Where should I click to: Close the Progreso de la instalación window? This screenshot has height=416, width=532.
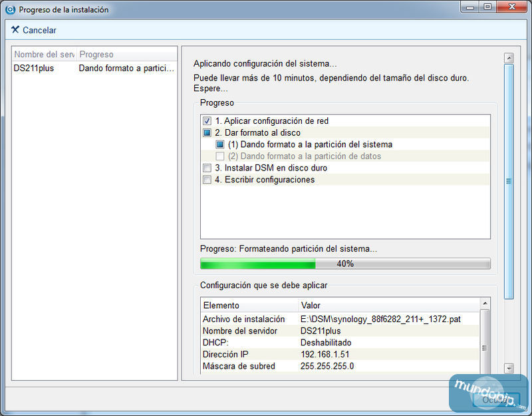[x=512, y=7]
